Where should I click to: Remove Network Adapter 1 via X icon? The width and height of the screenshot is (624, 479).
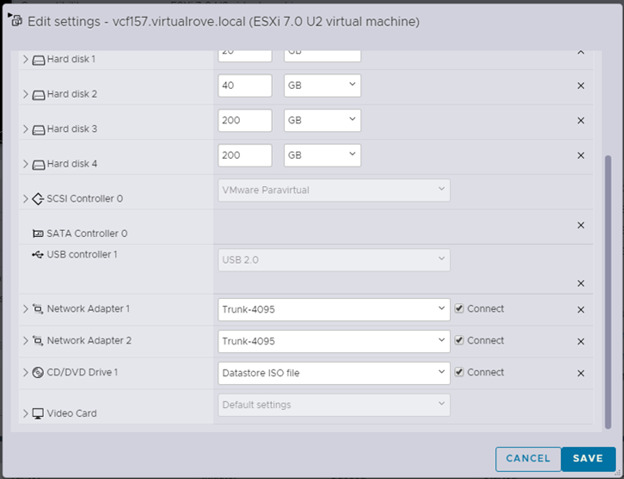pyautogui.click(x=580, y=310)
